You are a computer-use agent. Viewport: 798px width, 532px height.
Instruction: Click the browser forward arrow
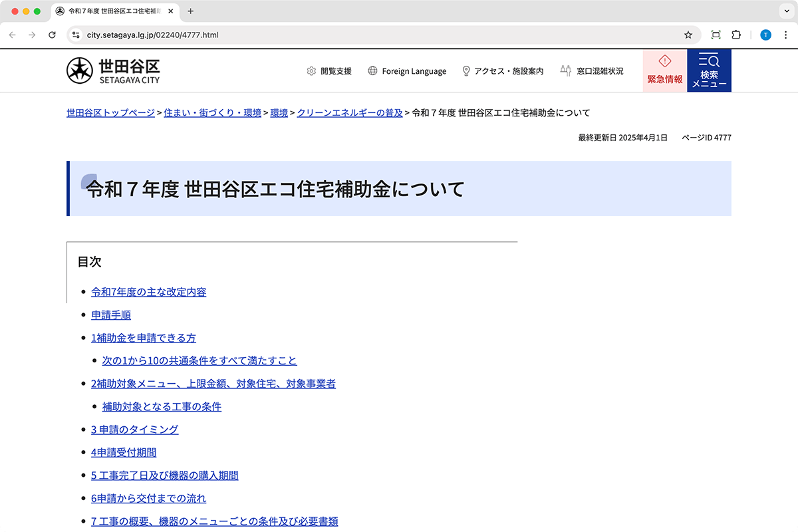pyautogui.click(x=32, y=35)
